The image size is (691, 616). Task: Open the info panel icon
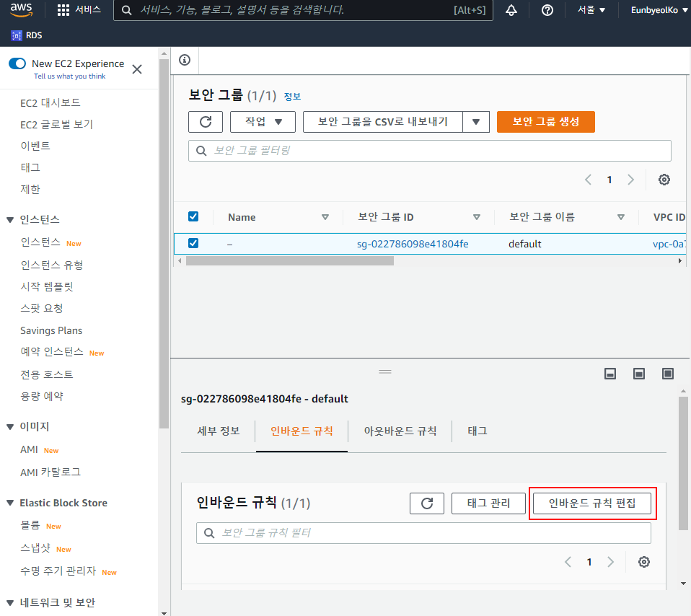pyautogui.click(x=185, y=60)
